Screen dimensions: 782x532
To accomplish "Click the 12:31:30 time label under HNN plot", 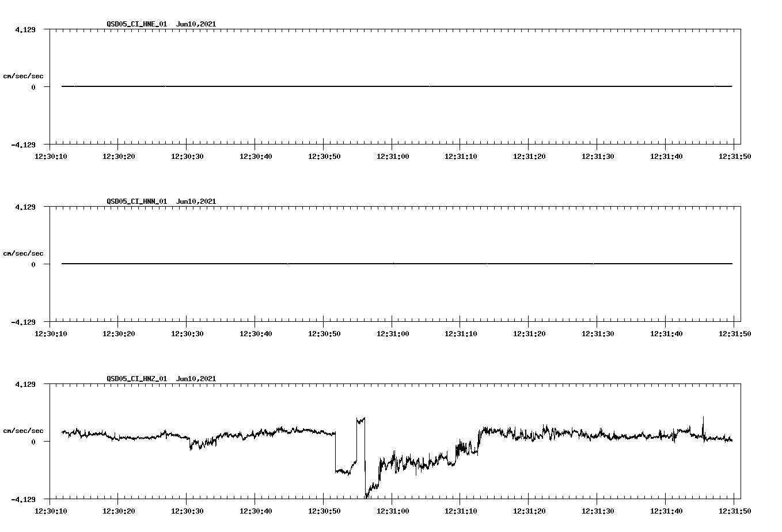I will (598, 333).
